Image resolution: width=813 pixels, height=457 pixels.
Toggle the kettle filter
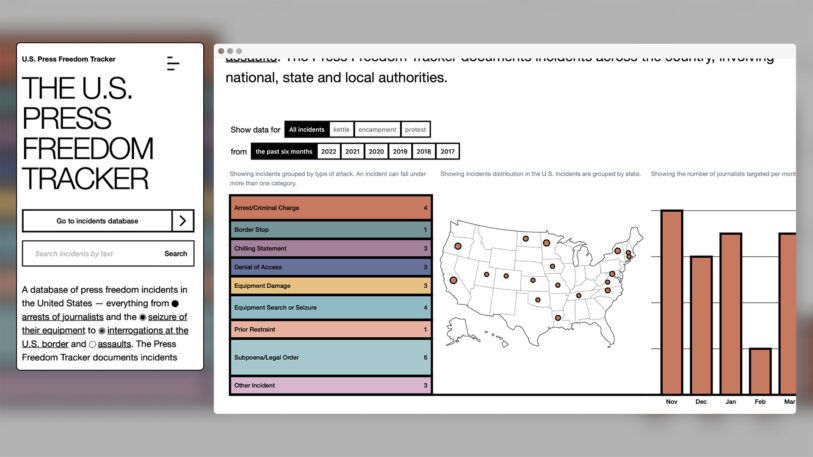342,129
